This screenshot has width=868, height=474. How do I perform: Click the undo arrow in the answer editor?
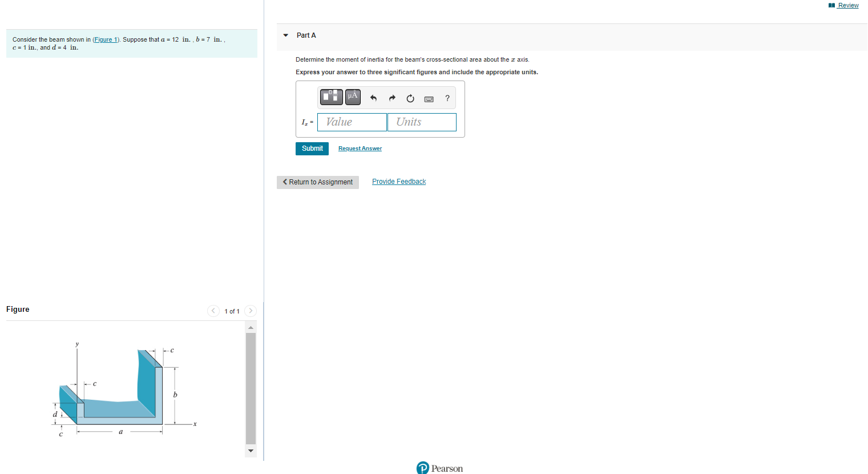point(373,97)
